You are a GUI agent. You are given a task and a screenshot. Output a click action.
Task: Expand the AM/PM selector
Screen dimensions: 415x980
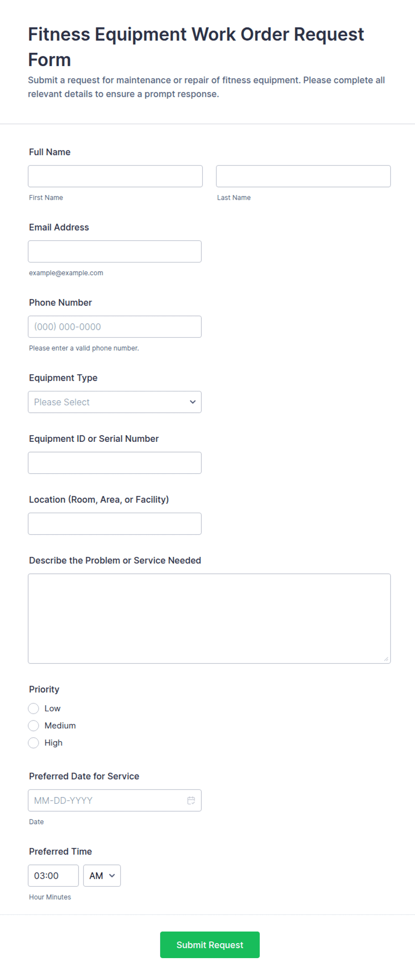click(102, 876)
